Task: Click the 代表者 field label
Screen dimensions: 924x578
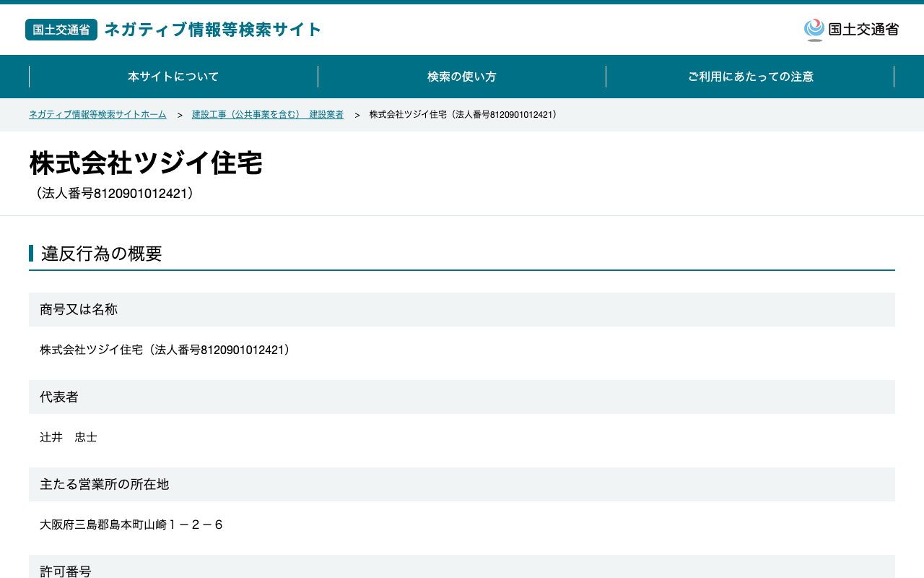Action: (x=59, y=397)
